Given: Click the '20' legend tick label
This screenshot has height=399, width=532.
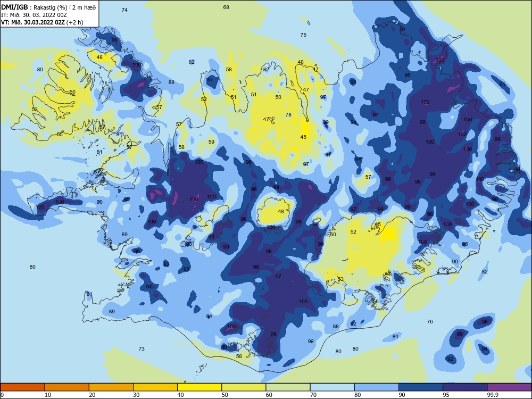Looking at the screenshot, I should coord(92,395).
